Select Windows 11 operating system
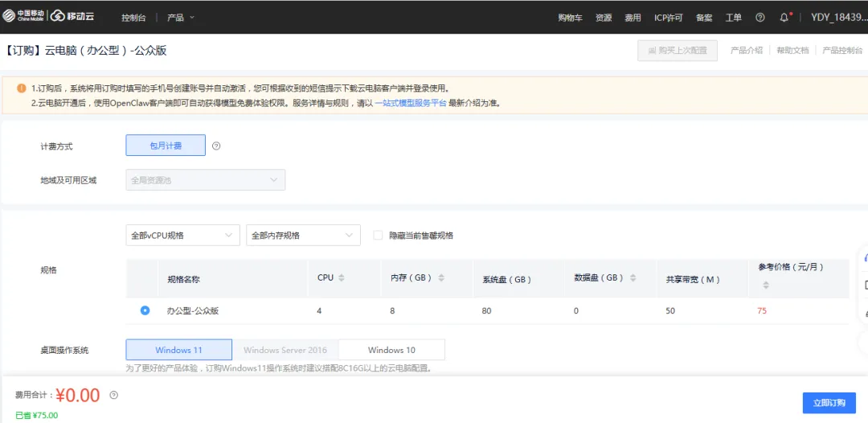The height and width of the screenshot is (423, 868). pyautogui.click(x=178, y=350)
